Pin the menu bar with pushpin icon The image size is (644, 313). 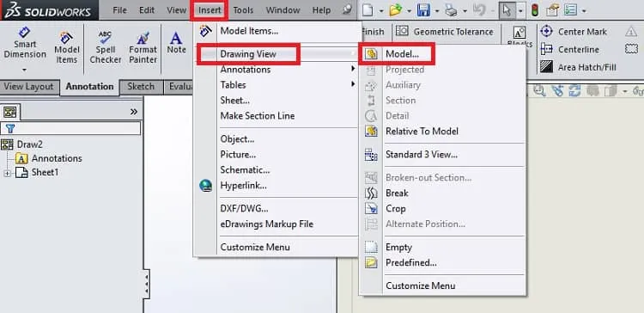click(x=348, y=9)
